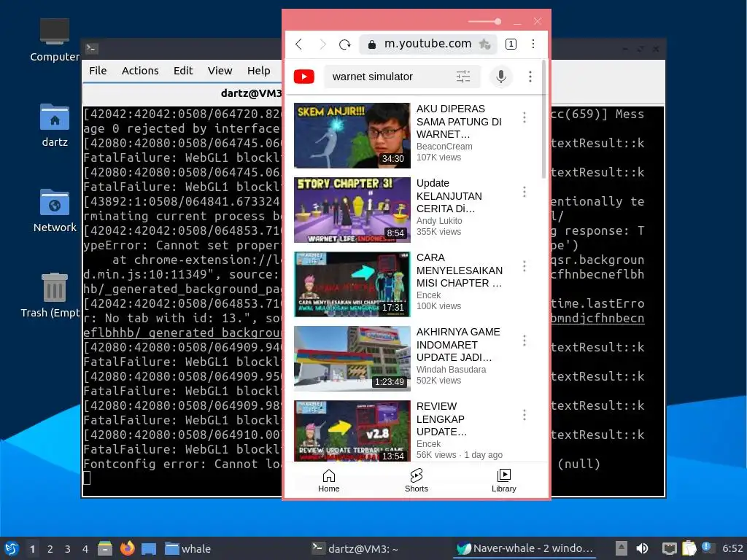Image resolution: width=747 pixels, height=560 pixels.
Task: Select the dartz home folder icon
Action: pos(54,125)
